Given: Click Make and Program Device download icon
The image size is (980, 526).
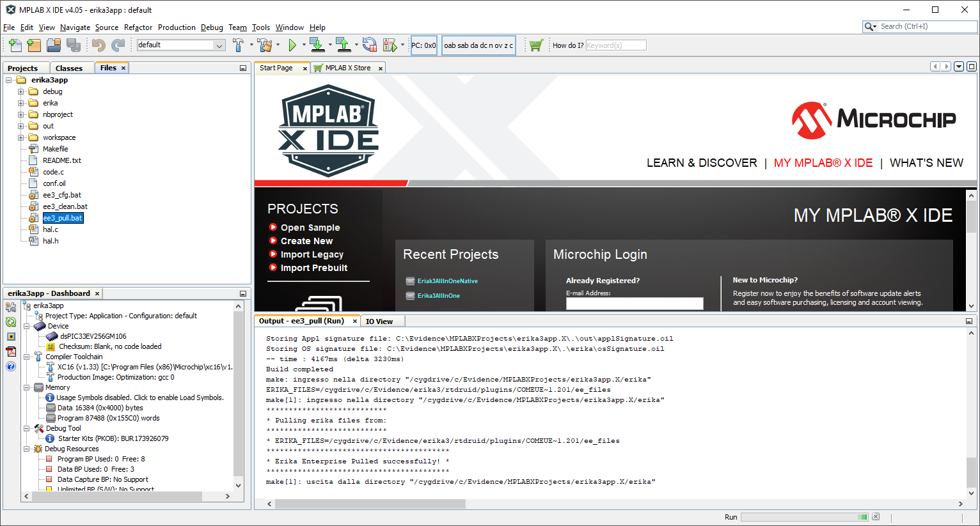Looking at the screenshot, I should tap(317, 45).
